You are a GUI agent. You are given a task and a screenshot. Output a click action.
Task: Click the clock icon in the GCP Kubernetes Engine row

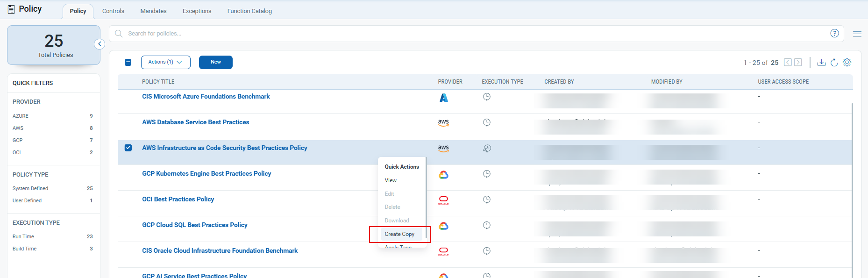coord(487,174)
